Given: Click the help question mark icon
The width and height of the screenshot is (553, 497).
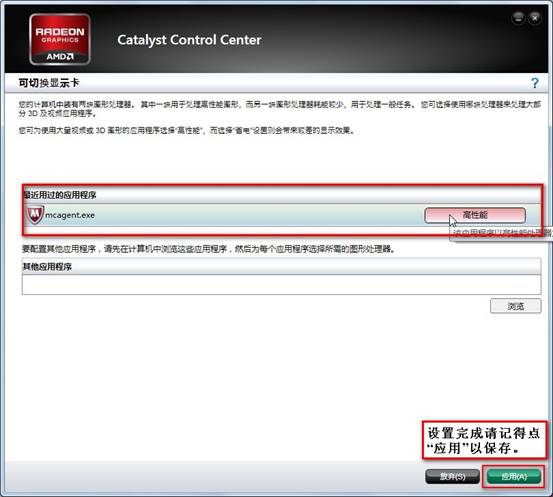Looking at the screenshot, I should [x=535, y=83].
